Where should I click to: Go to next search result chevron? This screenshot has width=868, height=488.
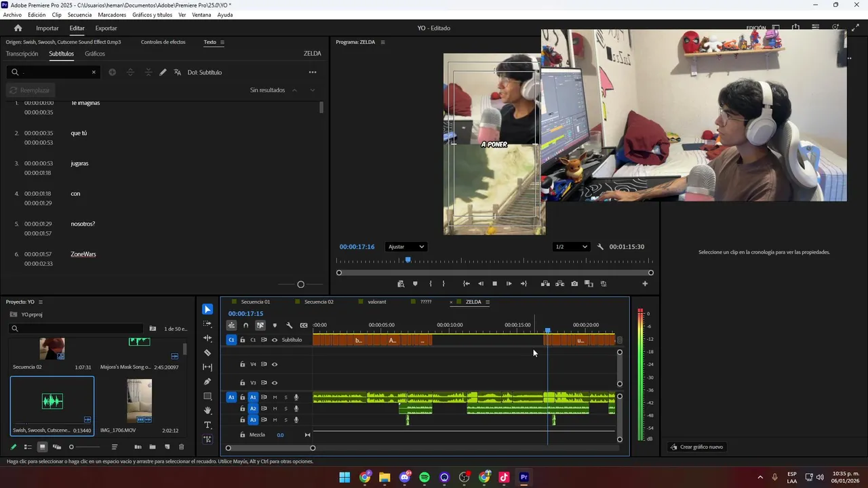313,90
